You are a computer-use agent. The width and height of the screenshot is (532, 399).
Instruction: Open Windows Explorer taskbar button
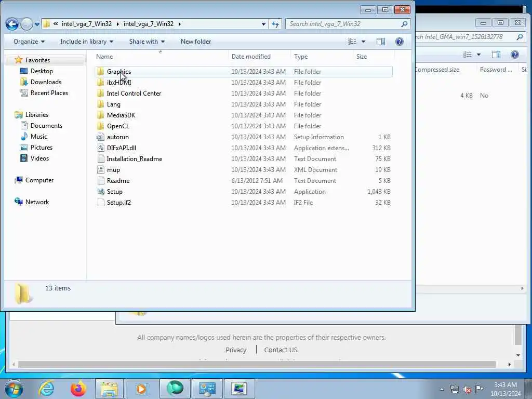click(x=109, y=389)
